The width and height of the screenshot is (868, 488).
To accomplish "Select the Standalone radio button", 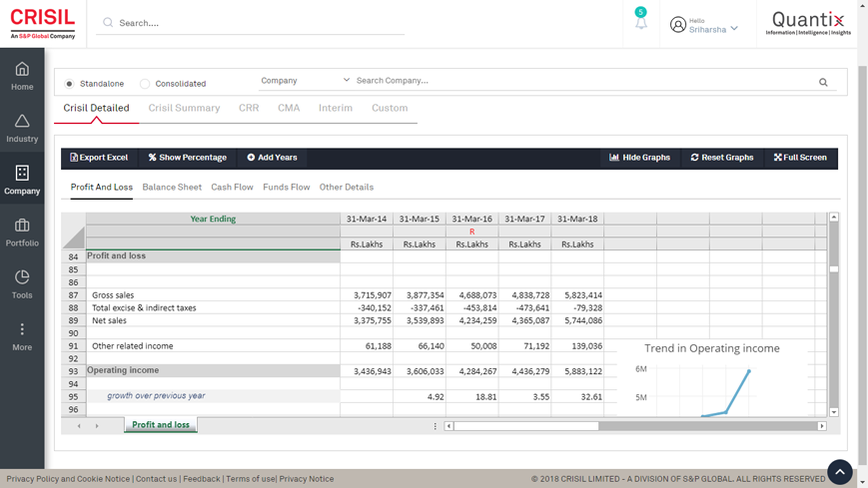I will click(x=70, y=84).
